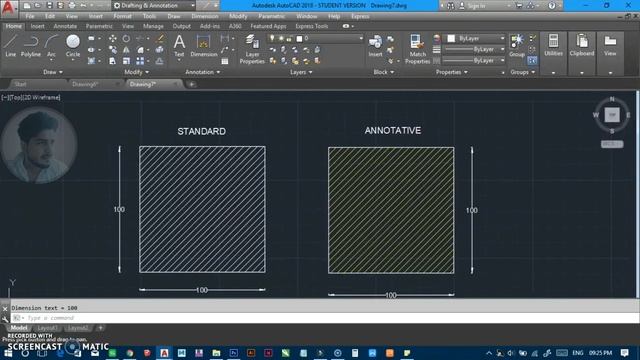The height and width of the screenshot is (360, 640).
Task: Open the Express menu
Action: coord(360,16)
